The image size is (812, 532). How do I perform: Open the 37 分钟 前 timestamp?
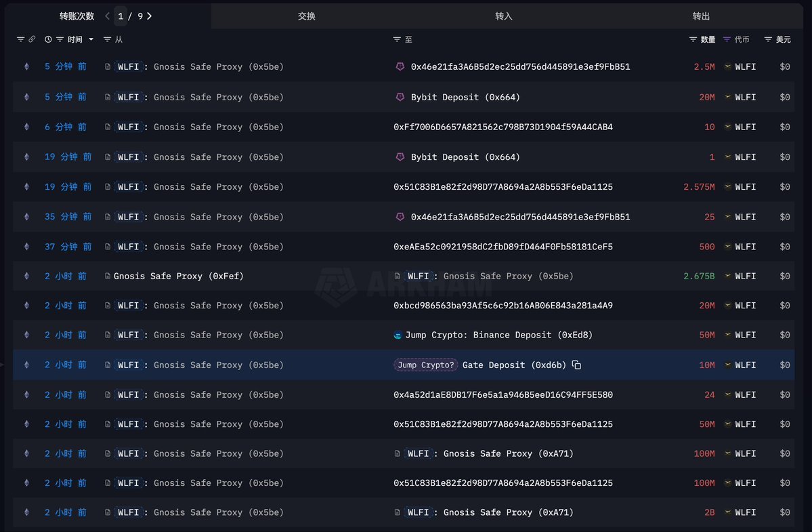pyautogui.click(x=68, y=247)
